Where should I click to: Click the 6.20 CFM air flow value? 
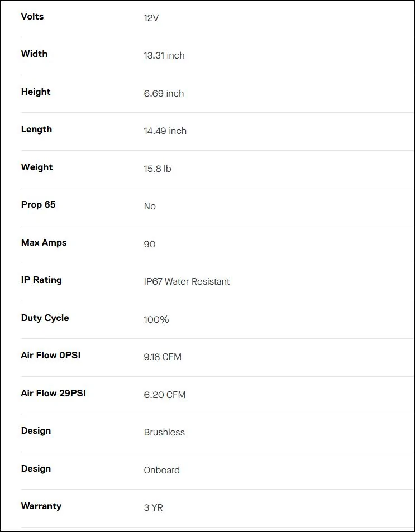pos(165,395)
